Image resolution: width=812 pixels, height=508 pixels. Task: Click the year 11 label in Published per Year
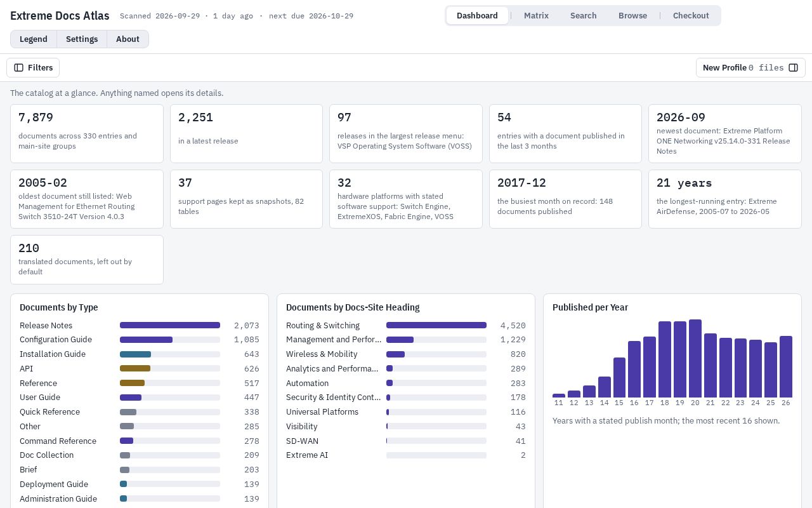[x=559, y=403]
